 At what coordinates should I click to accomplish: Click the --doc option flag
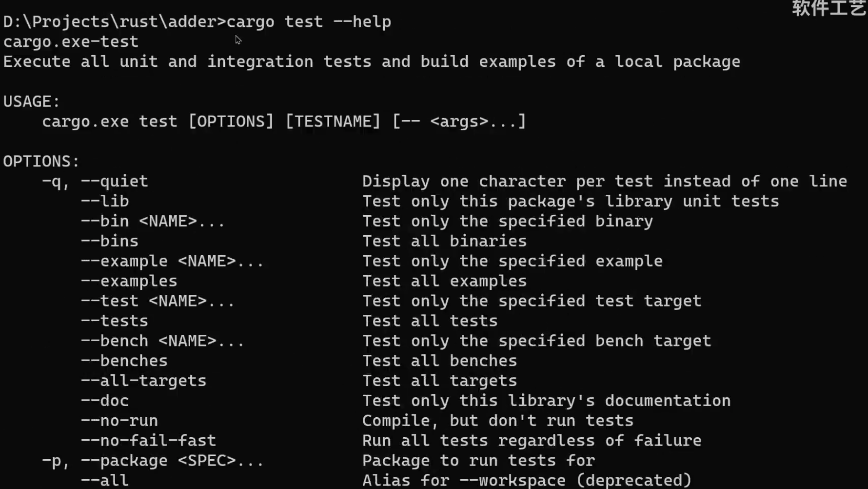pyautogui.click(x=105, y=401)
